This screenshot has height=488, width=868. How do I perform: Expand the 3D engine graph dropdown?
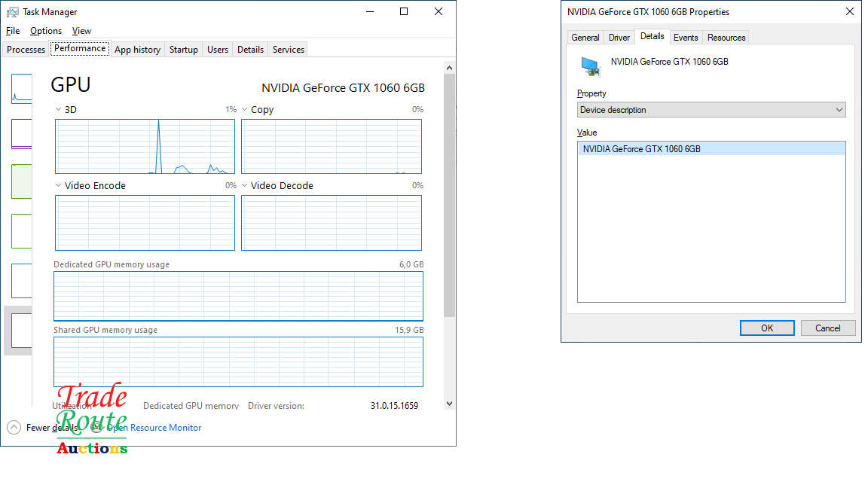59,110
